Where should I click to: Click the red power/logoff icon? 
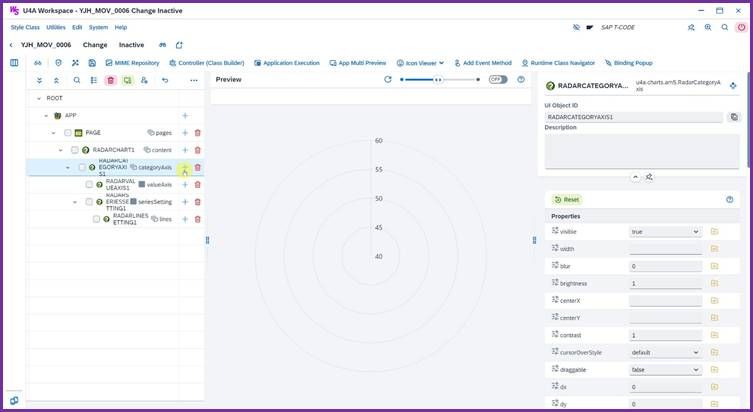pos(741,27)
